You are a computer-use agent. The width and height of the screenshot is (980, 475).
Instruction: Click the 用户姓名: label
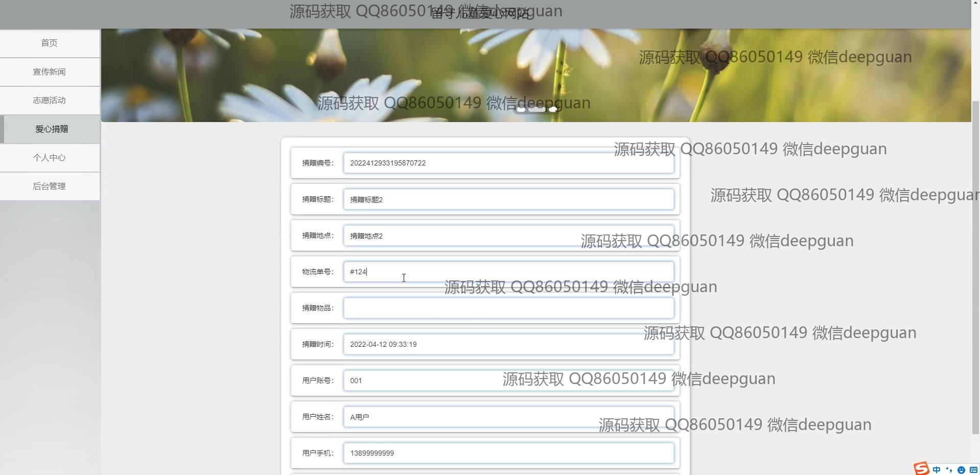317,417
